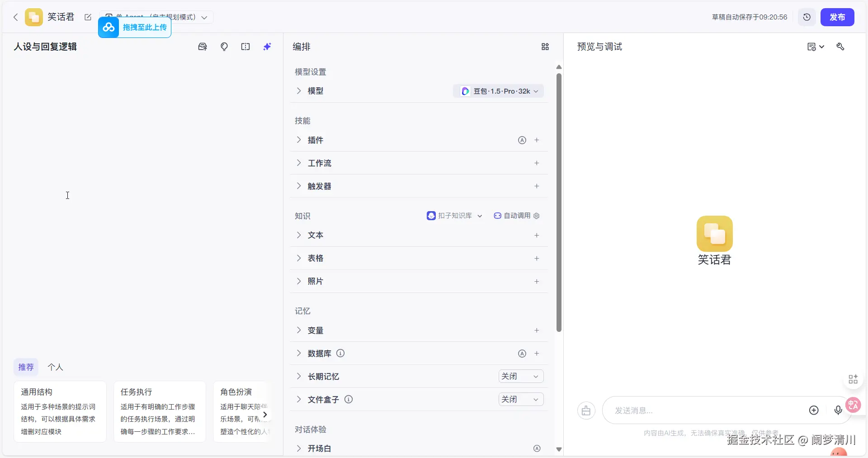Open the 豆包·1.5·Pro·32k model dropdown

tap(499, 91)
